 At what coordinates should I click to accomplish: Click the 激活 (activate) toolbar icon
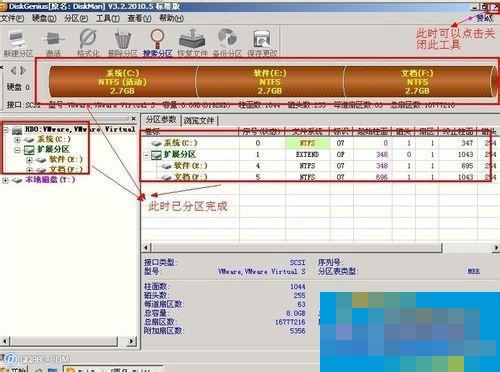click(x=54, y=39)
